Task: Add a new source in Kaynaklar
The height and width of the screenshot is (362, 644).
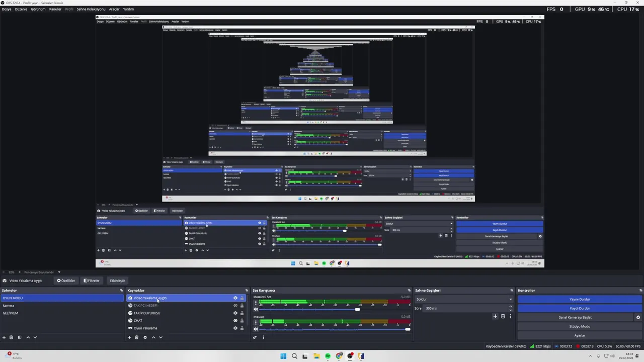Action: coord(129,337)
